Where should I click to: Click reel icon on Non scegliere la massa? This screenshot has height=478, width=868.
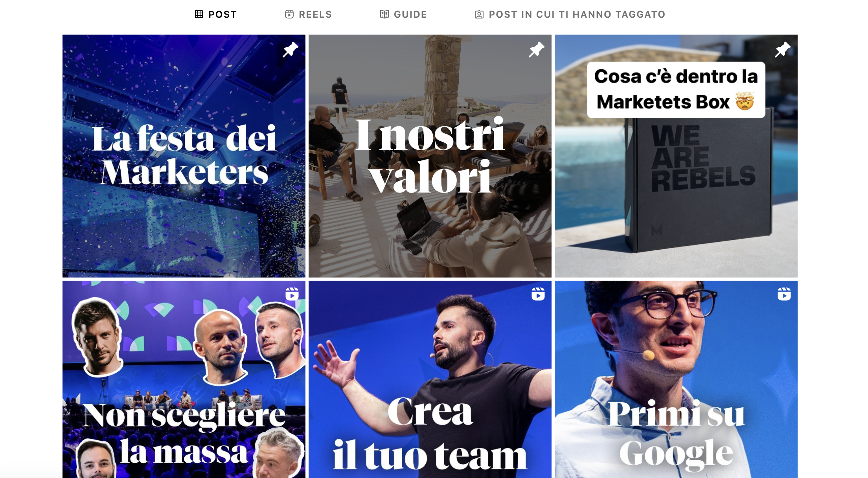coord(292,294)
